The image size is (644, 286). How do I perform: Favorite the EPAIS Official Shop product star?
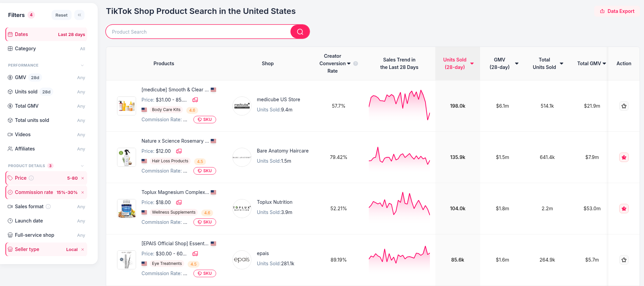point(624,260)
